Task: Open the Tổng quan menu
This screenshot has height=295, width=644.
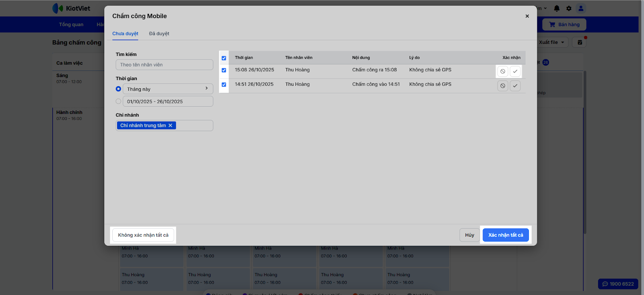Action: [x=71, y=25]
